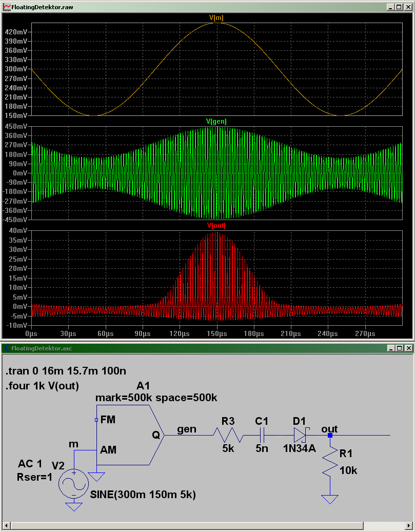Click the 450mV axis label in V(gen) pane
Image resolution: width=415 pixels, height=532 pixels.
tap(16, 126)
